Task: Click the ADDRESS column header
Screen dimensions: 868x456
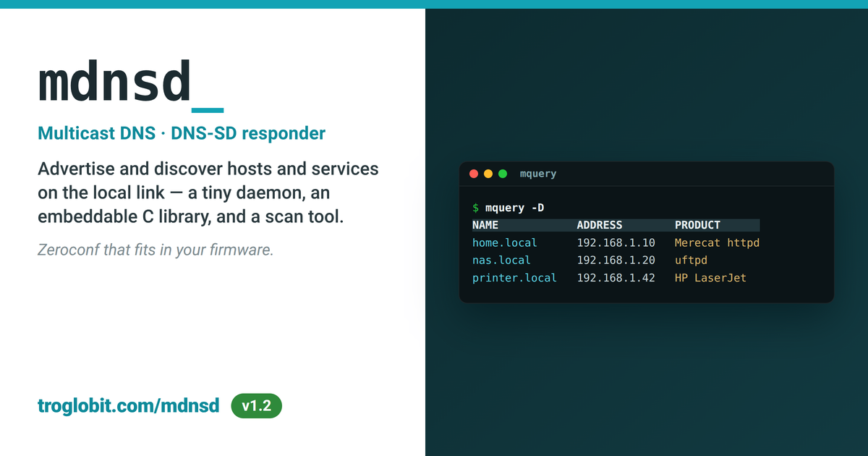Action: click(x=600, y=225)
